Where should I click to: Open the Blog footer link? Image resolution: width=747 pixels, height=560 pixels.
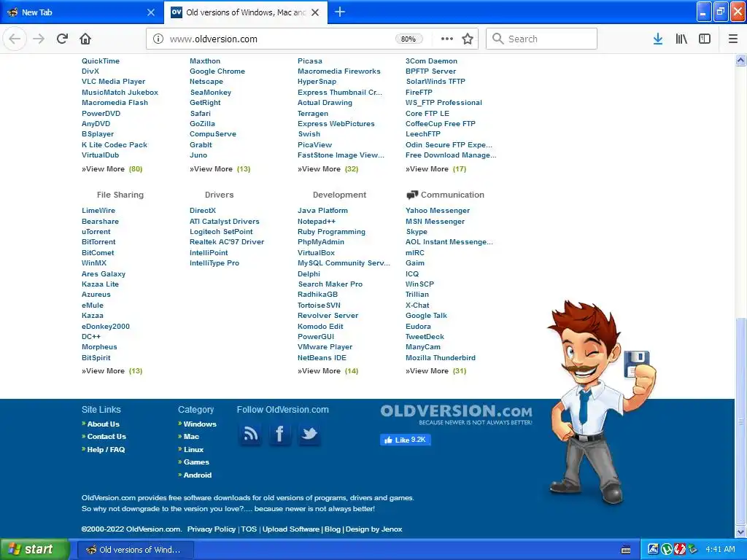click(x=333, y=529)
